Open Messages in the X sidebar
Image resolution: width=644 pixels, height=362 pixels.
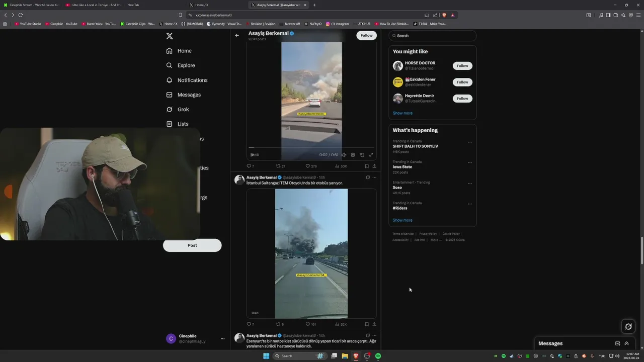184,95
